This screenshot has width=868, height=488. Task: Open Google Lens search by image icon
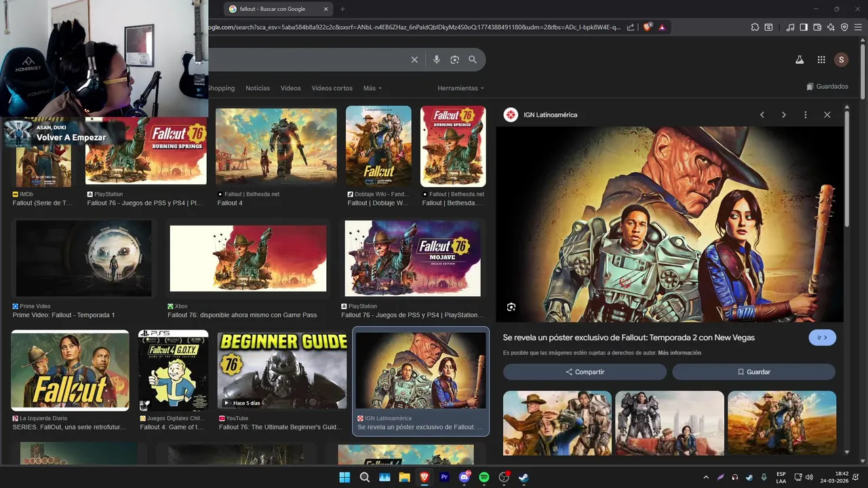[x=454, y=60]
